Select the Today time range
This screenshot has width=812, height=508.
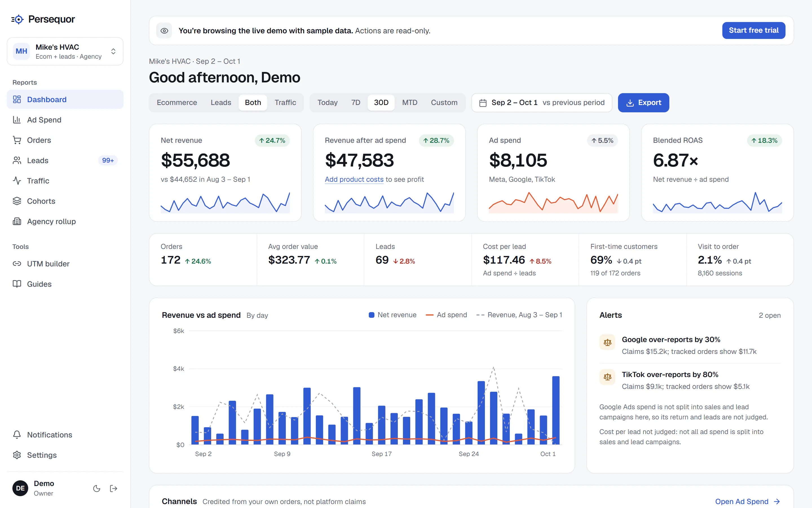tap(328, 102)
